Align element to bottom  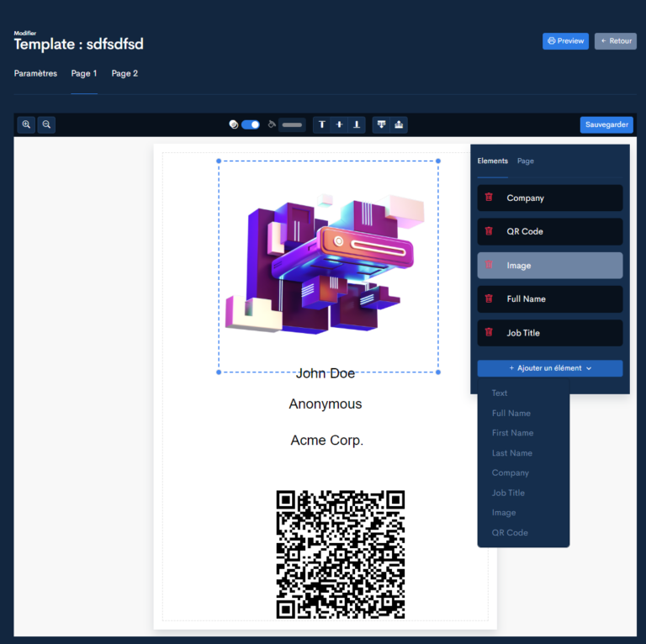357,124
